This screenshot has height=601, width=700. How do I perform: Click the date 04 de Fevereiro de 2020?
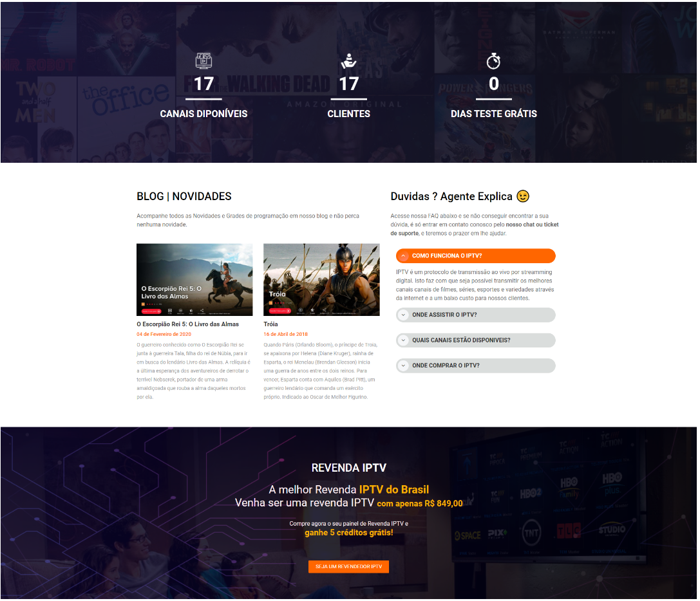click(x=164, y=334)
